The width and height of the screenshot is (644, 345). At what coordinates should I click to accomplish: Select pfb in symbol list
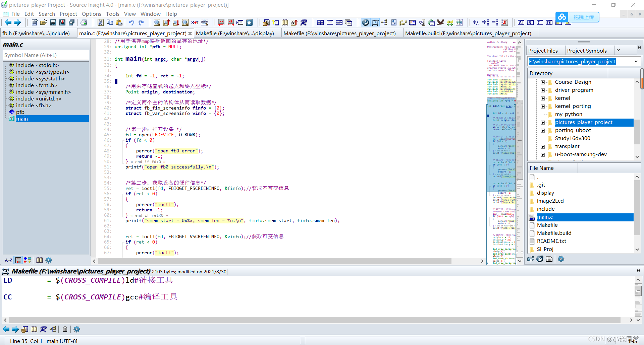click(x=20, y=112)
